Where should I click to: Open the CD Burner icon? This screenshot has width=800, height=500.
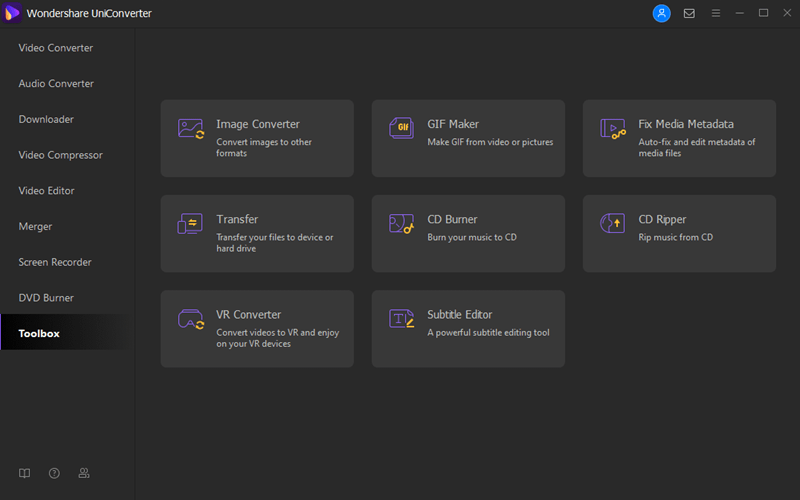click(402, 223)
